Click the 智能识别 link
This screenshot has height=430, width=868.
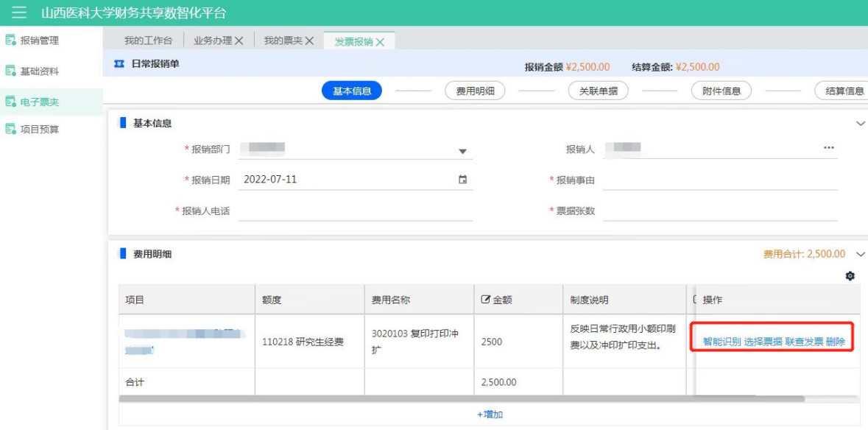coord(721,342)
